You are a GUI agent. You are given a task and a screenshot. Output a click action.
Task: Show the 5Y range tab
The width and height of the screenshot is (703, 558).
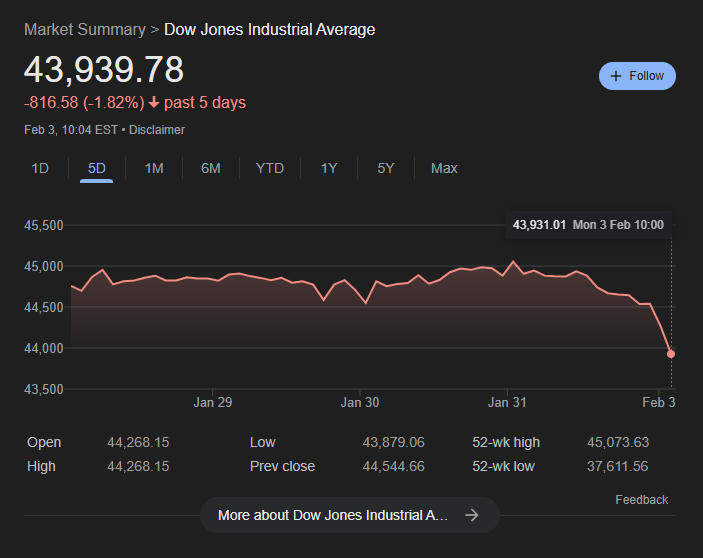click(386, 169)
